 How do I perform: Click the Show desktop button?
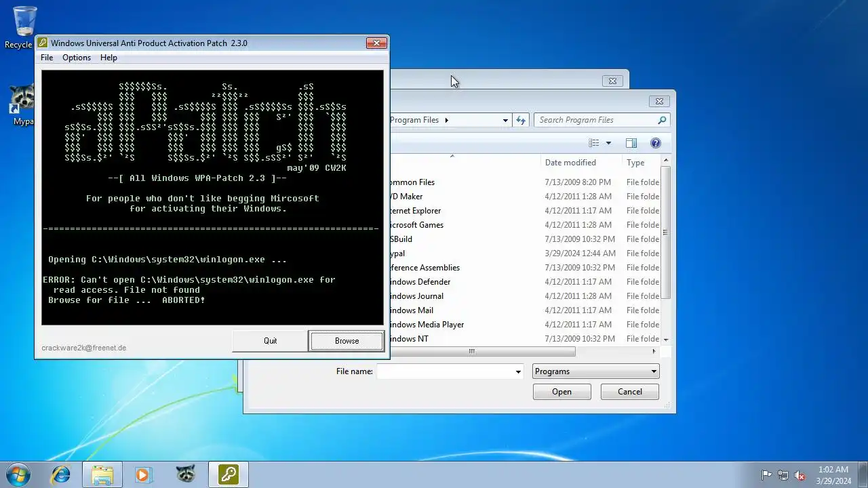pos(863,474)
